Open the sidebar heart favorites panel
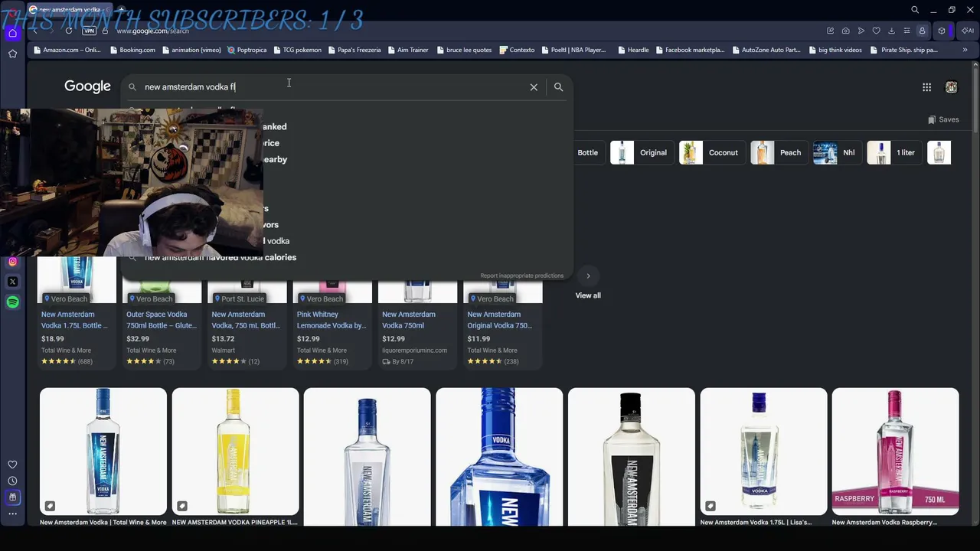 pyautogui.click(x=12, y=465)
